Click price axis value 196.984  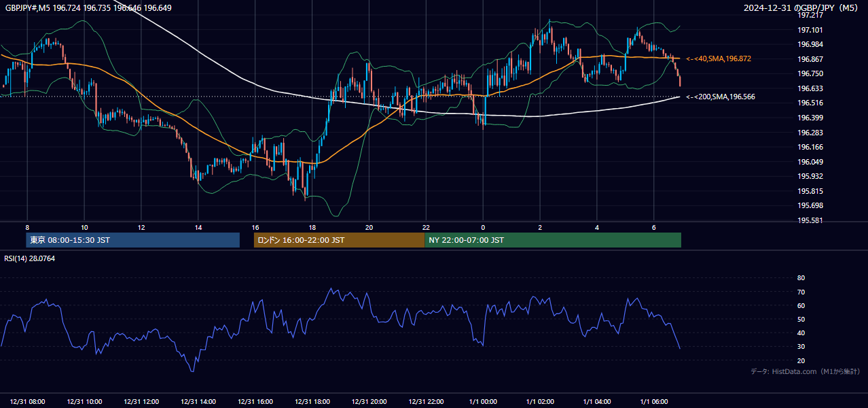tap(810, 45)
